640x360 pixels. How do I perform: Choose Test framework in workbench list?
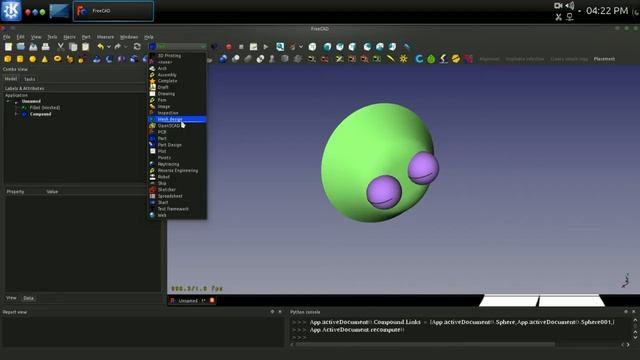tap(177, 209)
